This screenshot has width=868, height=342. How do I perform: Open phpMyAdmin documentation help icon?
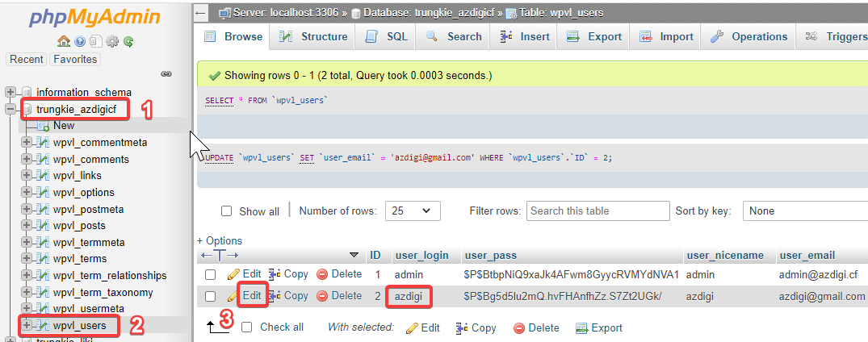pyautogui.click(x=80, y=41)
